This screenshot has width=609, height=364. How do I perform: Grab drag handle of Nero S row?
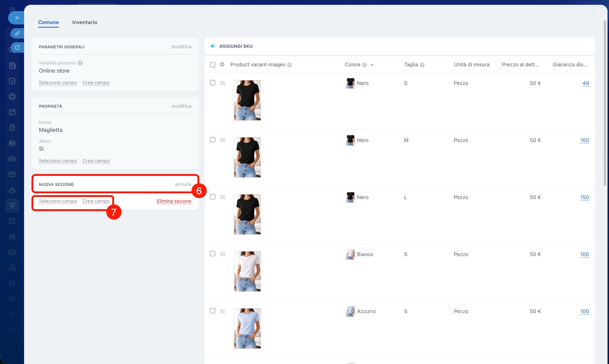(x=223, y=83)
